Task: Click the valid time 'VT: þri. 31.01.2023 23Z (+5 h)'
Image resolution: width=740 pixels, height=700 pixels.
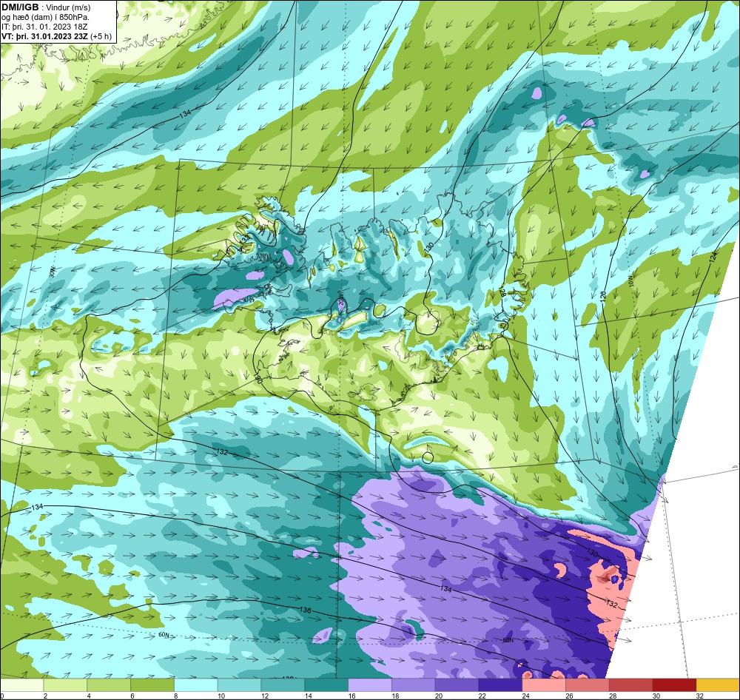Action: point(57,36)
